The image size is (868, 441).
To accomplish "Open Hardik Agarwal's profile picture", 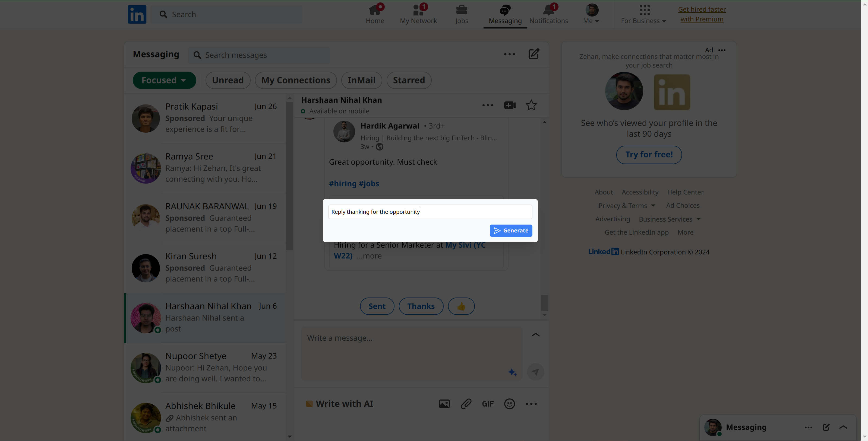I will click(x=344, y=132).
